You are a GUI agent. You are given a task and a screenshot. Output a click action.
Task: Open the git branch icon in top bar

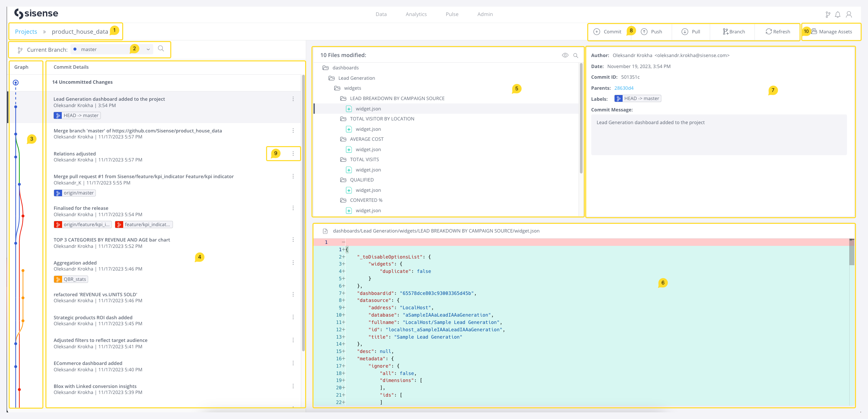tap(828, 14)
